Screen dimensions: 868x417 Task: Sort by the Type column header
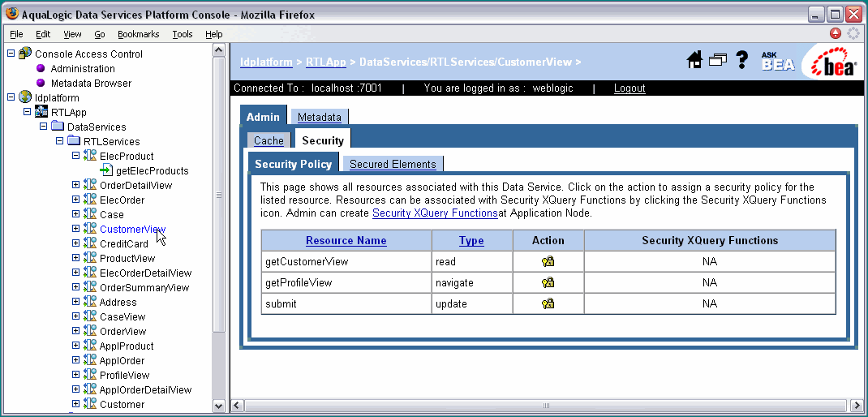[471, 240]
